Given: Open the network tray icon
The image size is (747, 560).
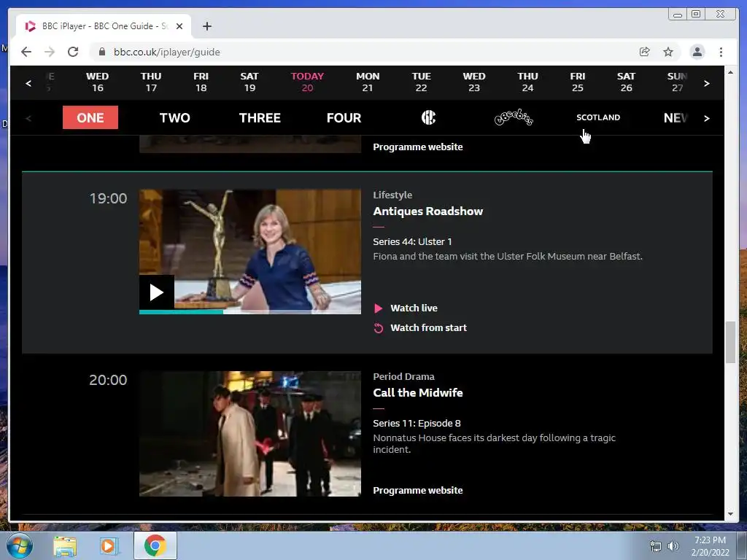Looking at the screenshot, I should click(x=656, y=546).
